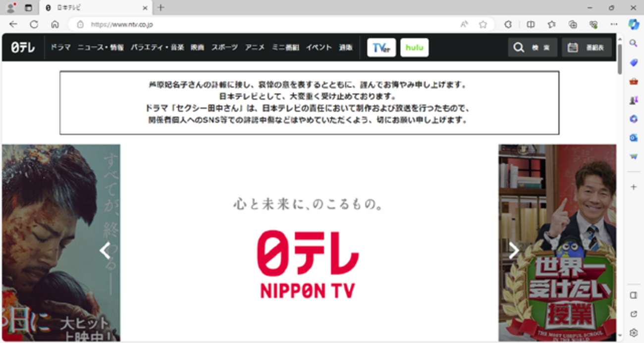
Task: Click scrollbar down arrow
Action: pos(620,337)
